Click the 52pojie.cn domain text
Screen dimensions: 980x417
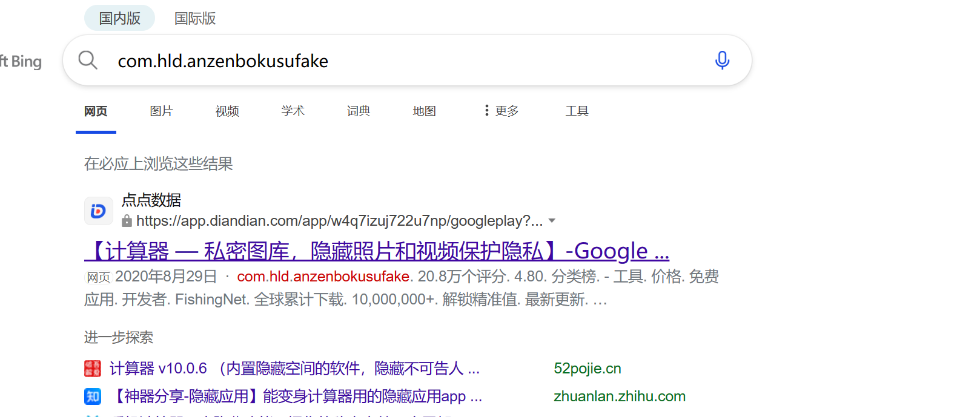pyautogui.click(x=588, y=368)
